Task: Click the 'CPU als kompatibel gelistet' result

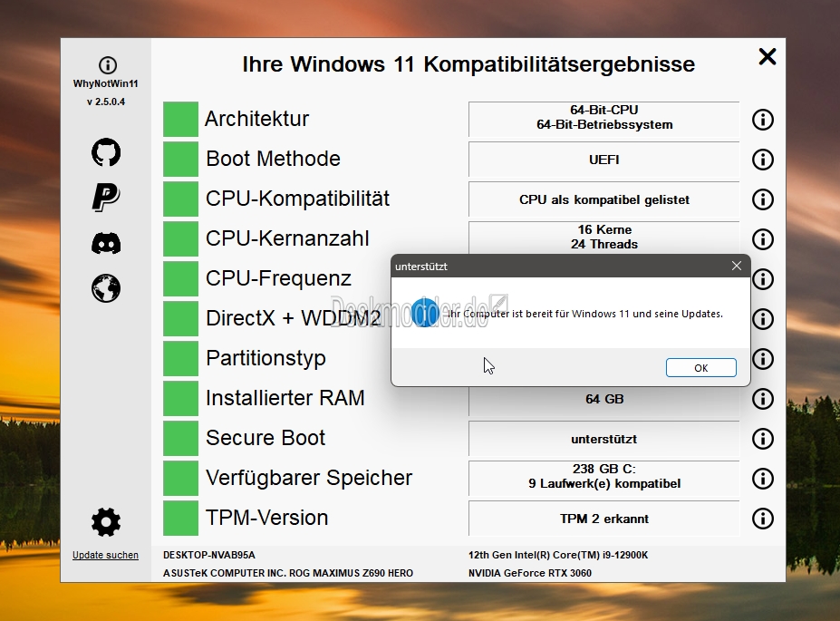Action: tap(603, 199)
